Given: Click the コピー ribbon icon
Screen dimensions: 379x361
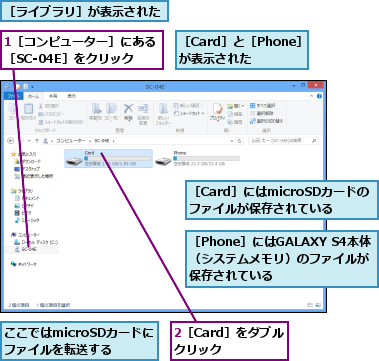Looking at the screenshot, I should coord(13,112).
